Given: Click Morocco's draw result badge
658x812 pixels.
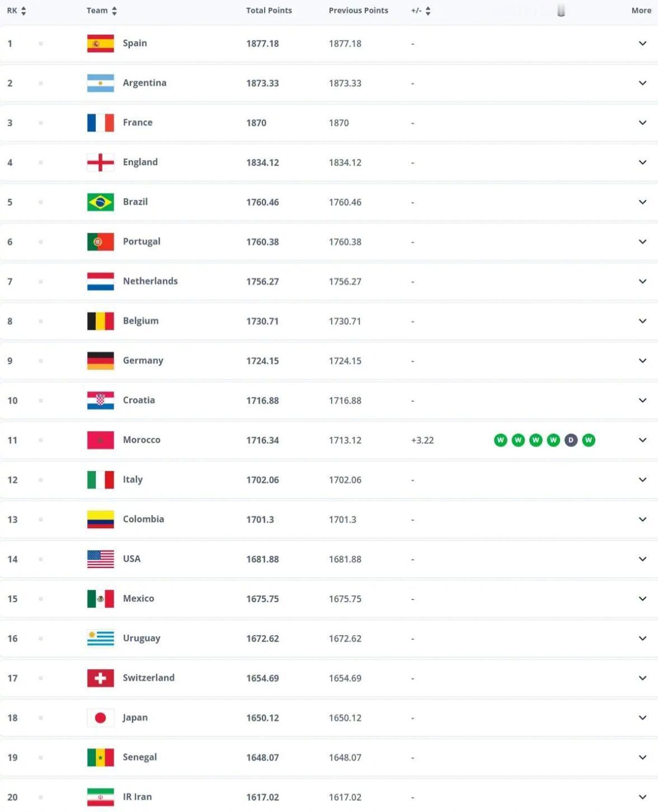Looking at the screenshot, I should click(x=571, y=440).
